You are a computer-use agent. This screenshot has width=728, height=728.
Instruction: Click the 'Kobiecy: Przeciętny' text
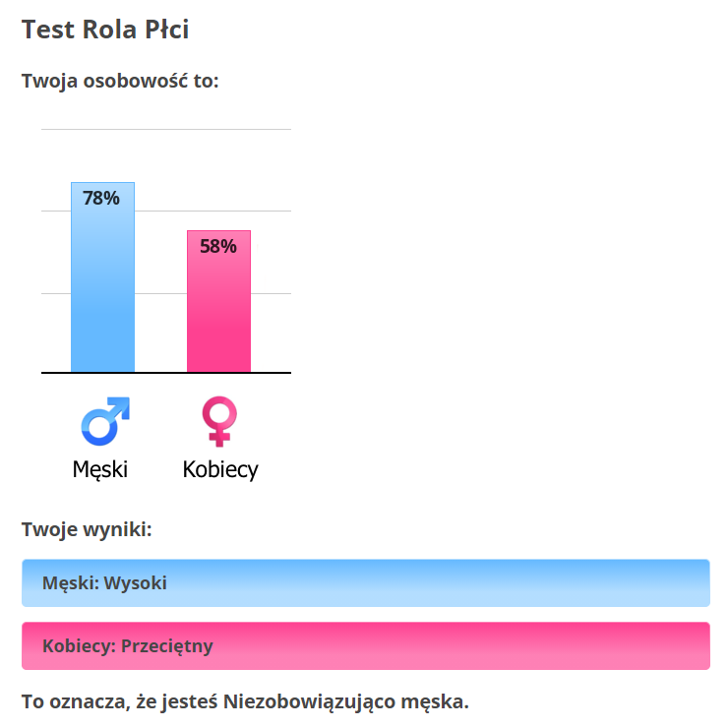[128, 646]
